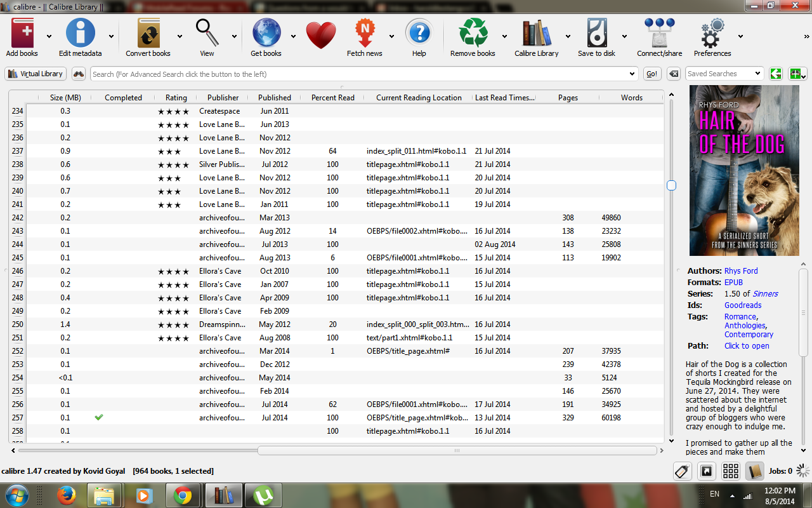Expand the Preferences dropdown arrow
This screenshot has height=508, width=812.
pyautogui.click(x=740, y=36)
